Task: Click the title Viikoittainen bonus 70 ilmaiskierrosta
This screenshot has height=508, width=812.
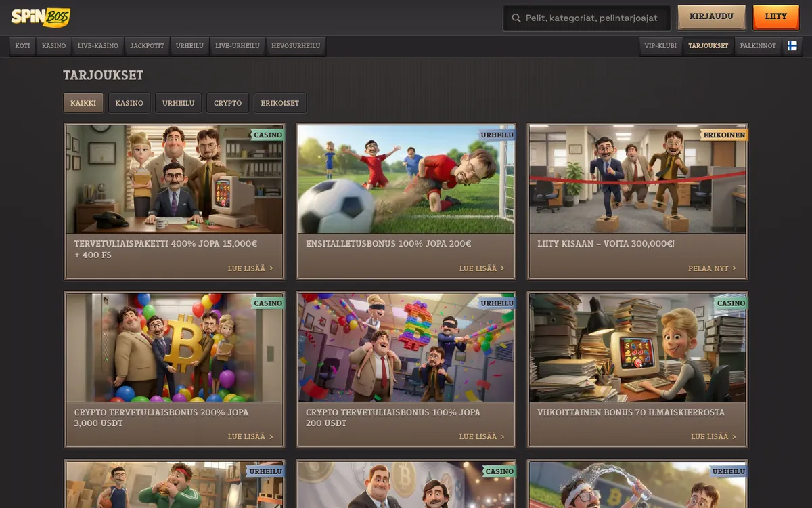Action: (631, 412)
